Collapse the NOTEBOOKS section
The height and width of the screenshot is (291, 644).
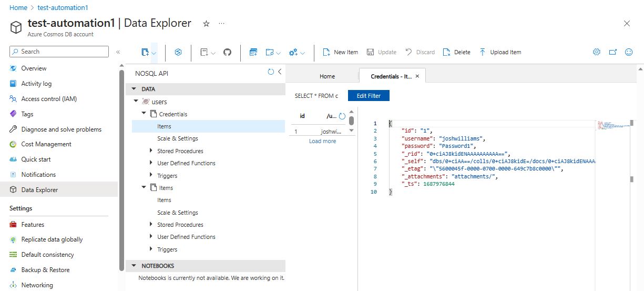134,266
